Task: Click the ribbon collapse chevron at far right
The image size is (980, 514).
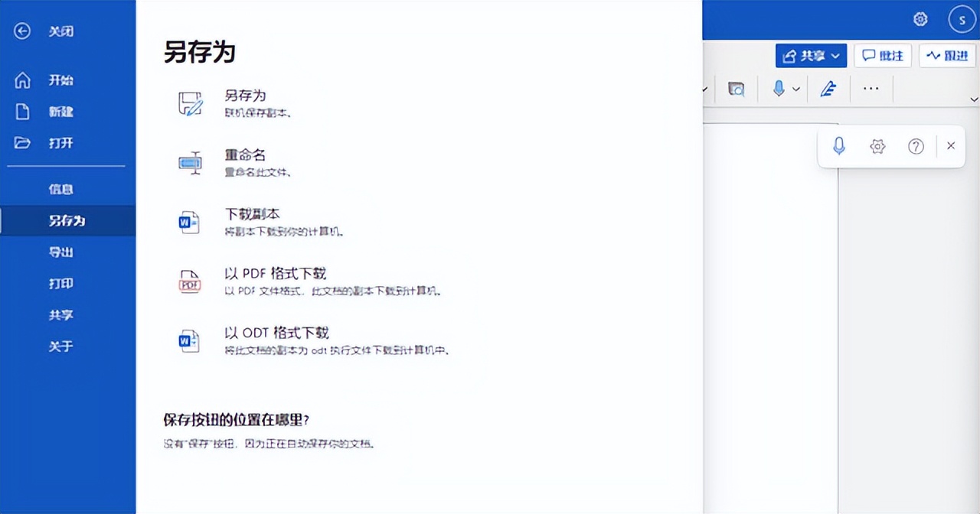Action: click(x=974, y=99)
